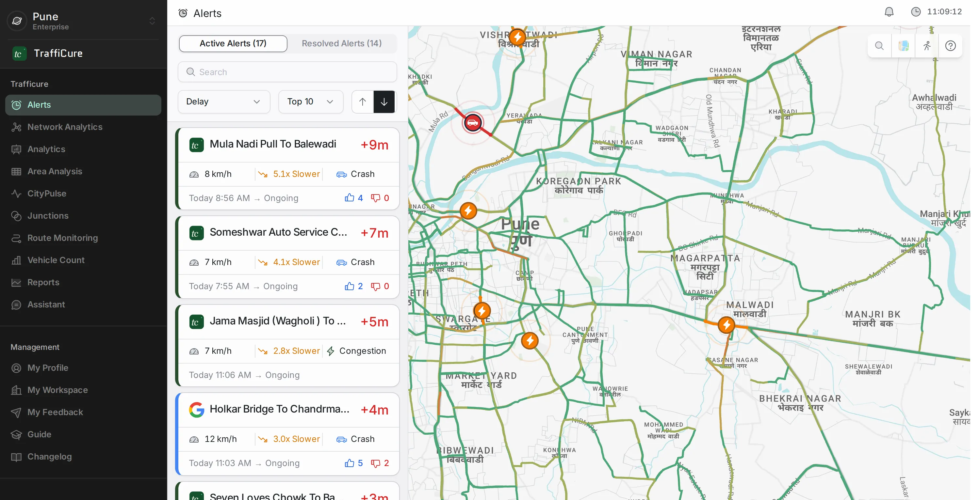The width and height of the screenshot is (980, 500).
Task: Select the red crash marker on the map
Action: (x=472, y=123)
